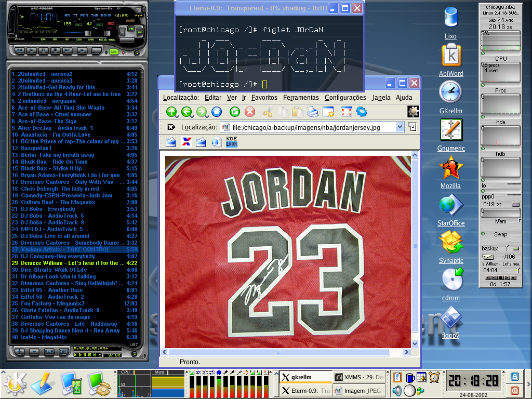Screen dimensions: 532x399
Task: Reload the image in Konqueror
Action: pyautogui.click(x=235, y=112)
